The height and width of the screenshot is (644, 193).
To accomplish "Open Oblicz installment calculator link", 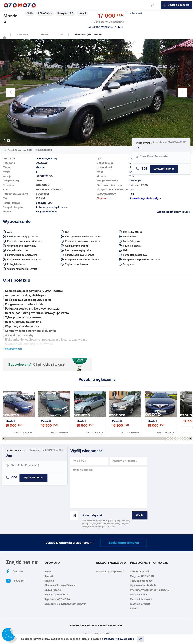I will click(119, 27).
